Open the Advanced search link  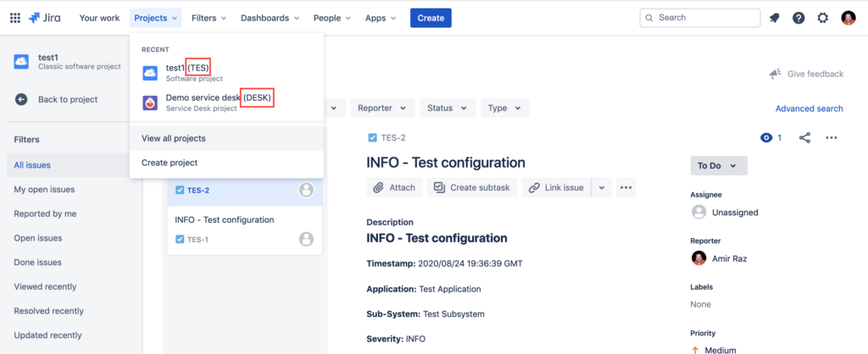point(809,108)
